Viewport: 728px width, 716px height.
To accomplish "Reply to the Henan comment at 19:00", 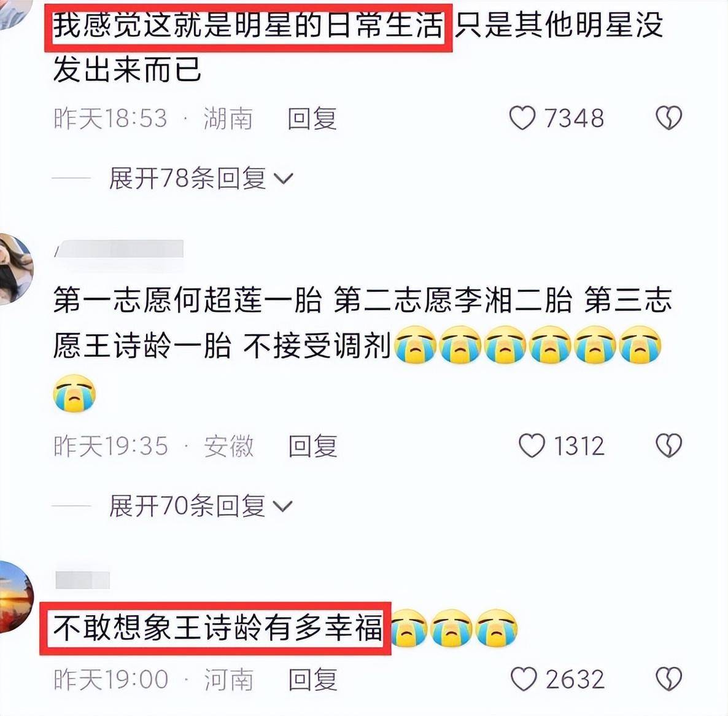I will (312, 680).
